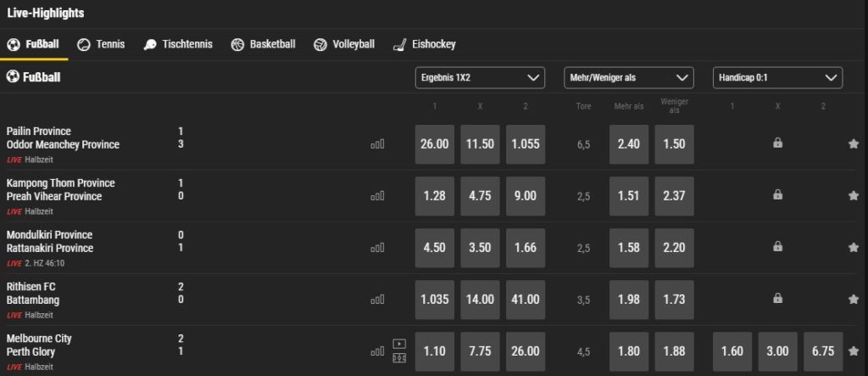This screenshot has width=868, height=376.
Task: Click locked handicap icon for Kampong Thom match
Action: (777, 195)
